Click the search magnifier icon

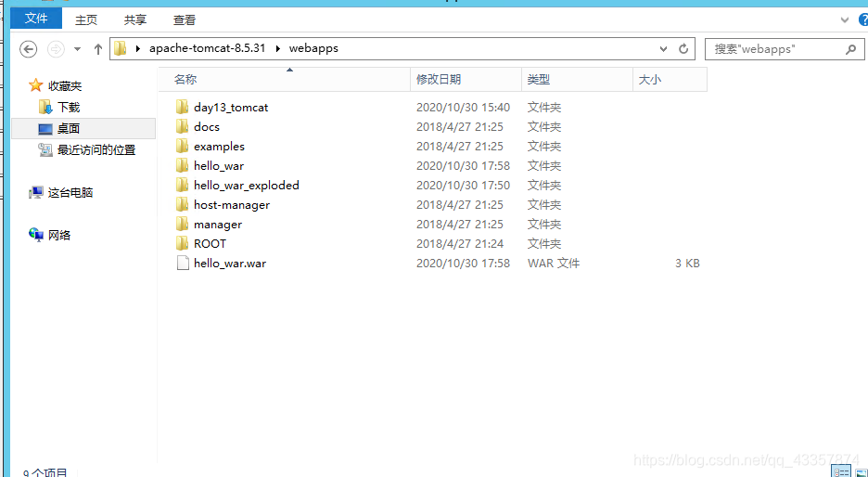tap(850, 49)
